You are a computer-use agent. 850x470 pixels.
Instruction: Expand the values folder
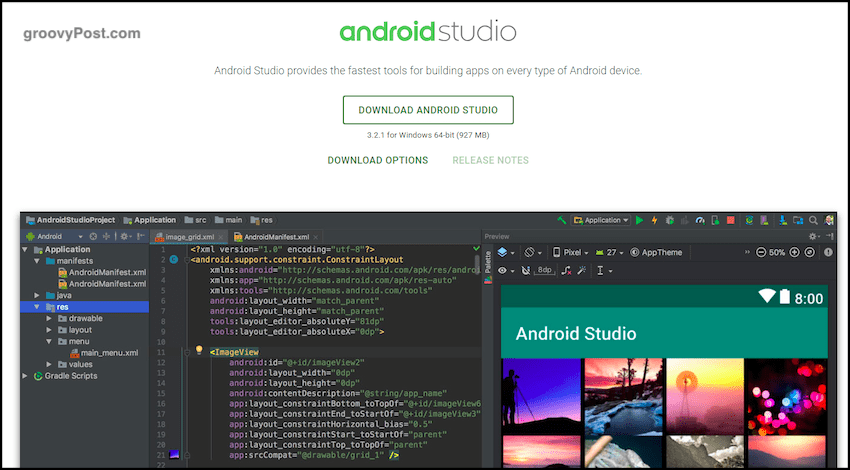coord(49,364)
